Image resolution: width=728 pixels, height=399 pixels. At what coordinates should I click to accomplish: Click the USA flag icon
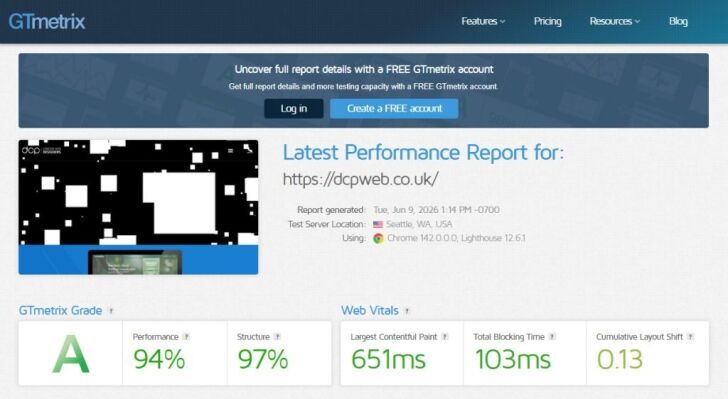pyautogui.click(x=378, y=224)
